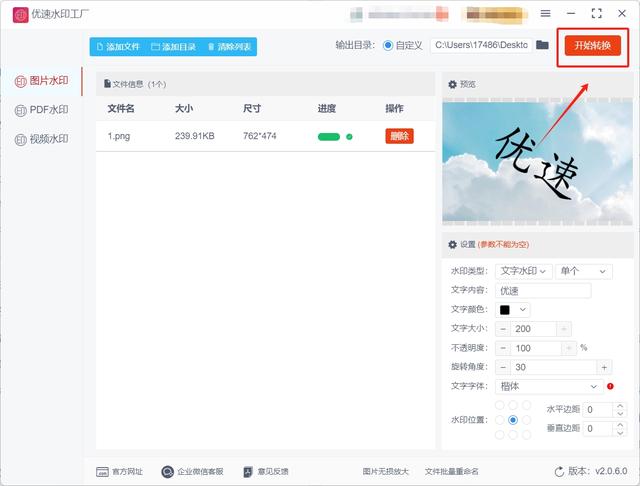Screen dimensions: 640x486
Task: Click the preview panel gear icon
Action: [452, 84]
